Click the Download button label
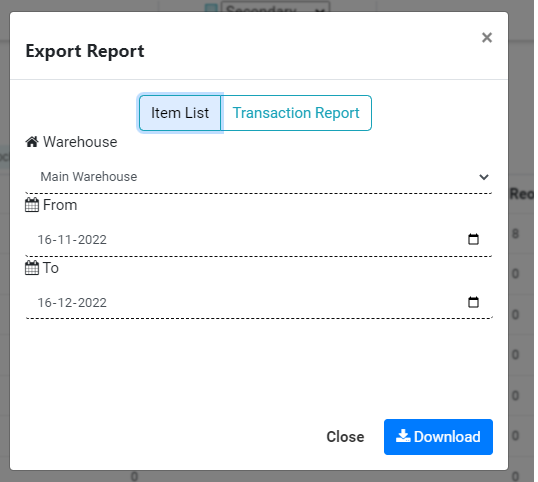This screenshot has height=482, width=538. 447,437
